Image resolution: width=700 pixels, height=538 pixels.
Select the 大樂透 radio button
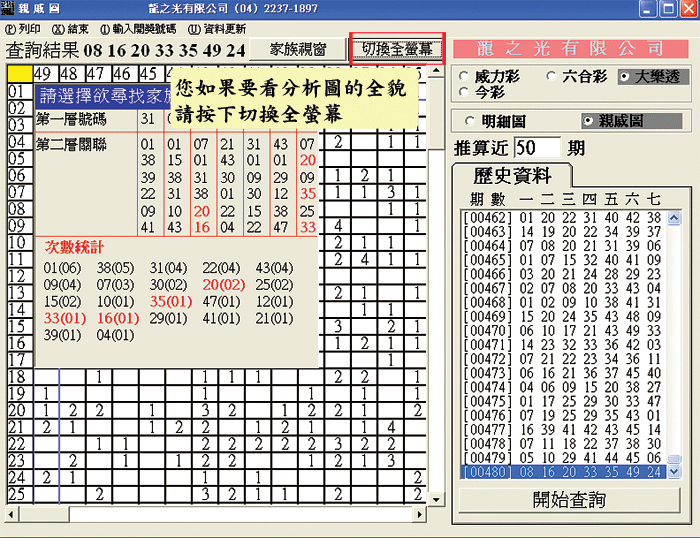click(x=653, y=77)
